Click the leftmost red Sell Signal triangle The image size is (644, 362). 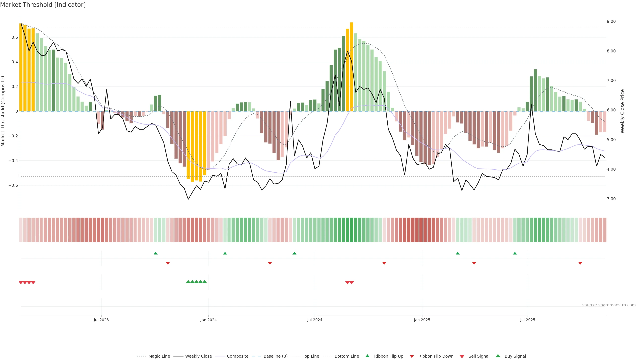[x=21, y=283]
